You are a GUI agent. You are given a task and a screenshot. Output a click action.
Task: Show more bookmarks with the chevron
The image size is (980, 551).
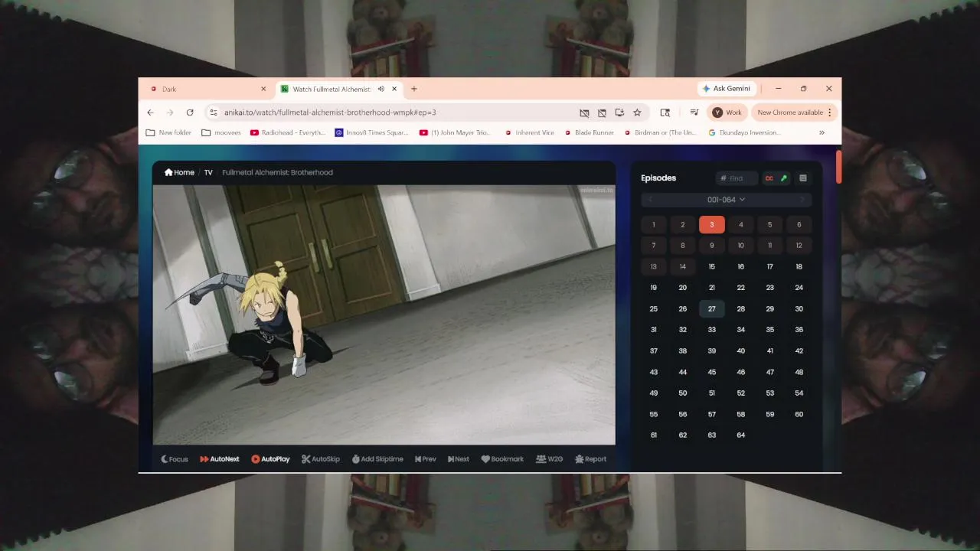tap(822, 132)
